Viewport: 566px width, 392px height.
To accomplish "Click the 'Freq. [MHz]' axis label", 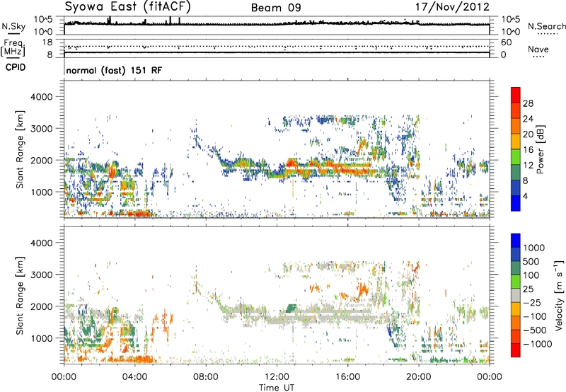I will point(13,47).
